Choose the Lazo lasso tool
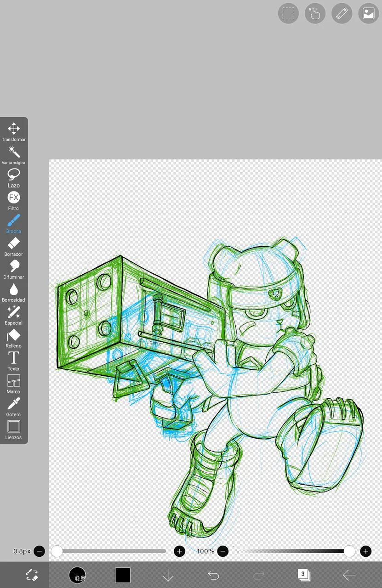Viewport: 382px width, 588px height. click(x=14, y=177)
